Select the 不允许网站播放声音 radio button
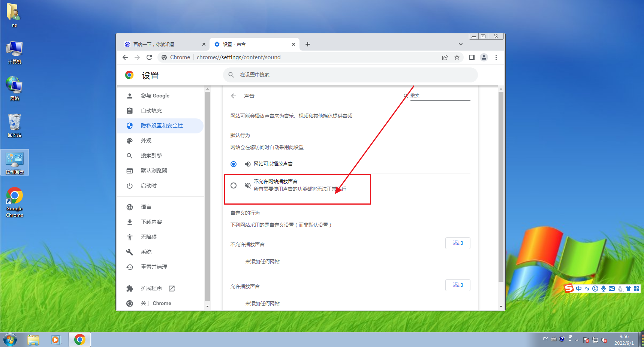 (234, 185)
